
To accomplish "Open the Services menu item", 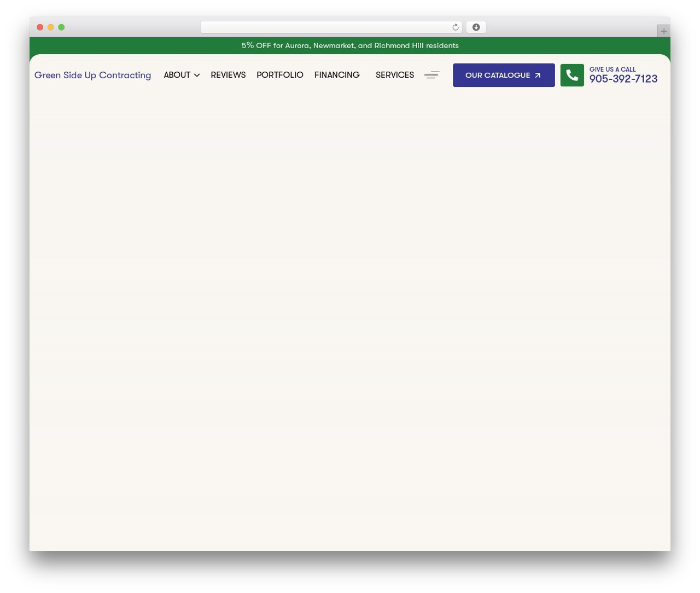I will [395, 75].
